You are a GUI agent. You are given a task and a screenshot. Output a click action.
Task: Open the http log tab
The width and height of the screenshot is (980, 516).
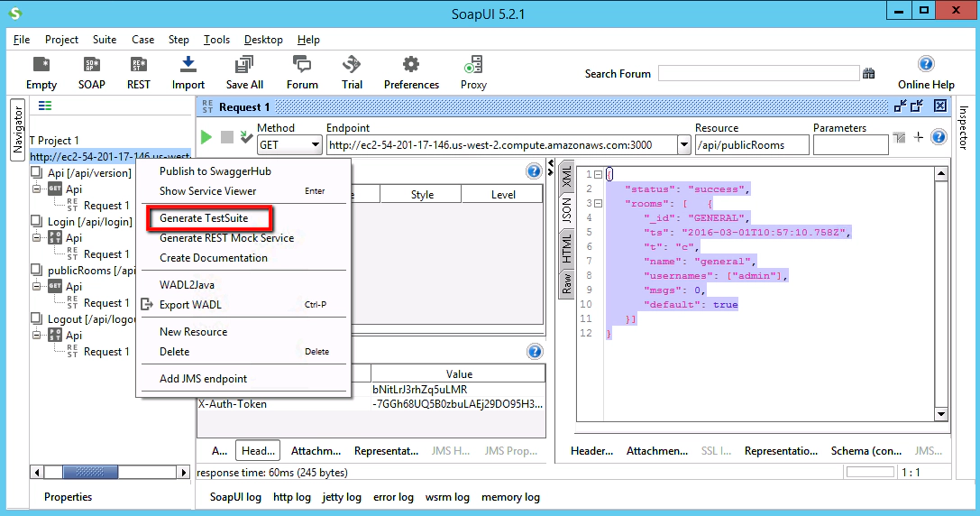[292, 497]
